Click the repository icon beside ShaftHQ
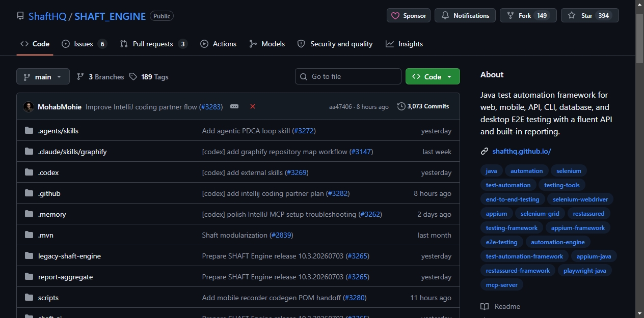Screen dimensions: 644x318 (20, 16)
